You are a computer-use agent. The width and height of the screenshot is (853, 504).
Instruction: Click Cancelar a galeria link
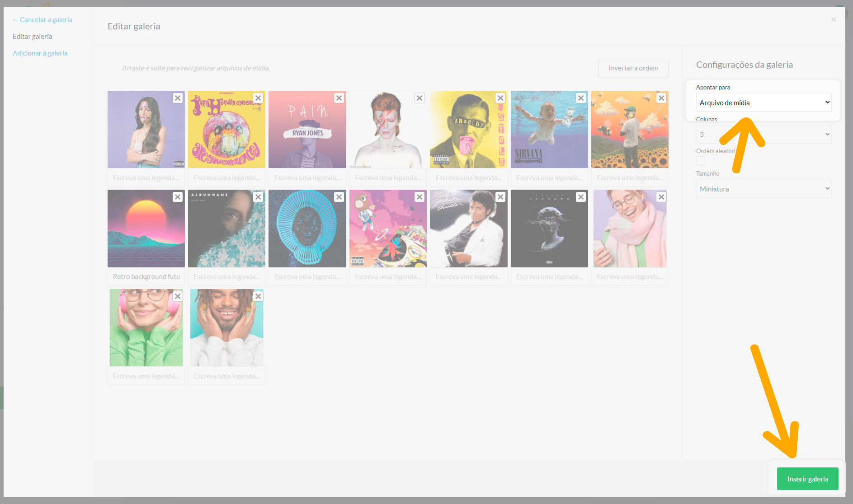pos(42,19)
